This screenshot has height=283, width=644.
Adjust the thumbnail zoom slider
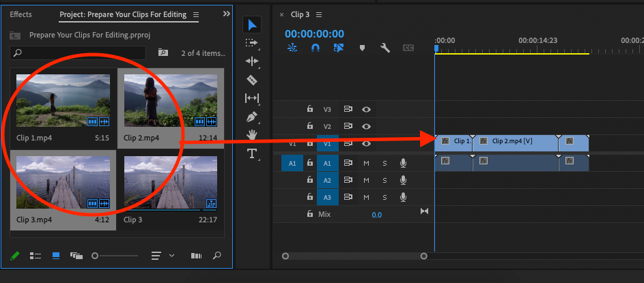[96, 256]
